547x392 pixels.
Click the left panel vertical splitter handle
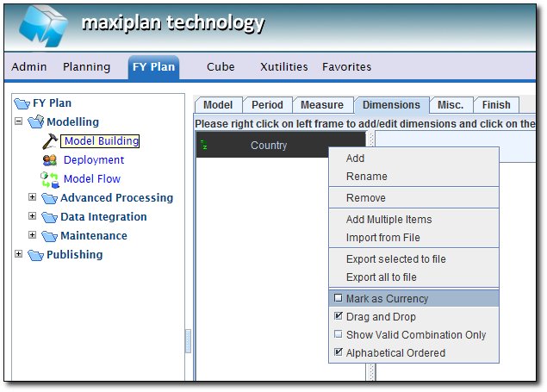pyautogui.click(x=189, y=341)
